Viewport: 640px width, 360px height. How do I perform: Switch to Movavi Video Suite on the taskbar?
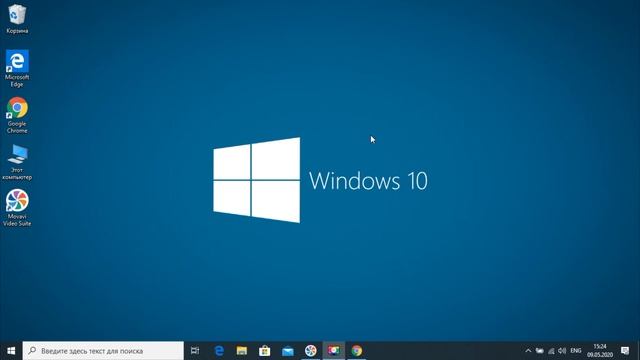point(311,351)
